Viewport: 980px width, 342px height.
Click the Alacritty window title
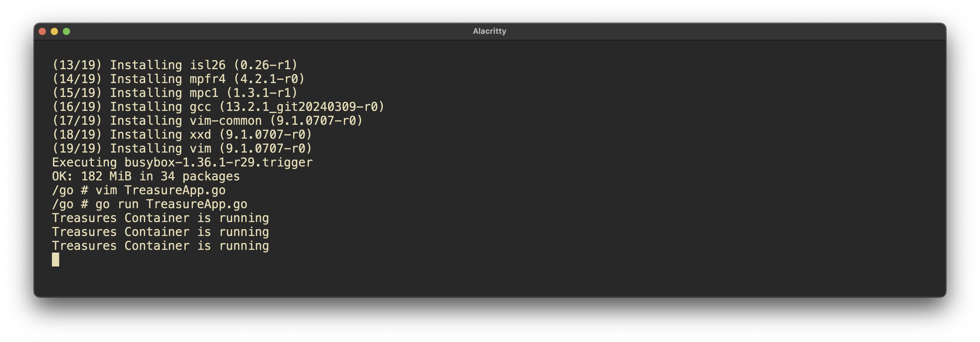(x=489, y=31)
